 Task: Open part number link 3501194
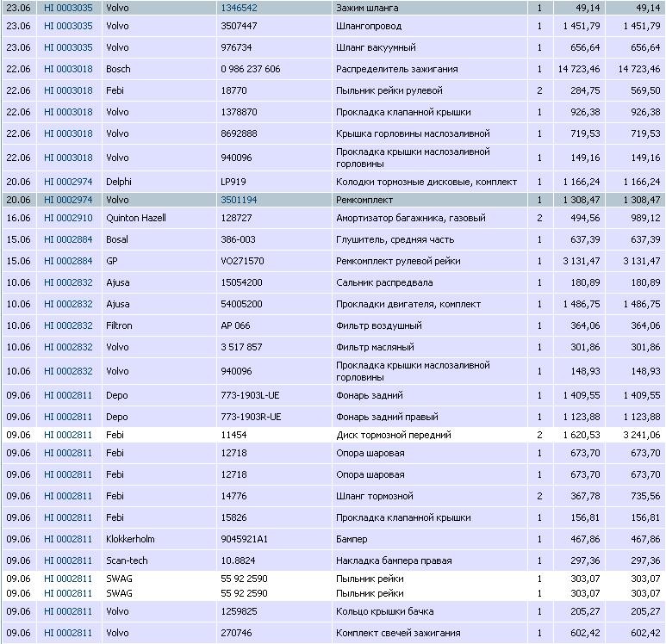tap(239, 200)
